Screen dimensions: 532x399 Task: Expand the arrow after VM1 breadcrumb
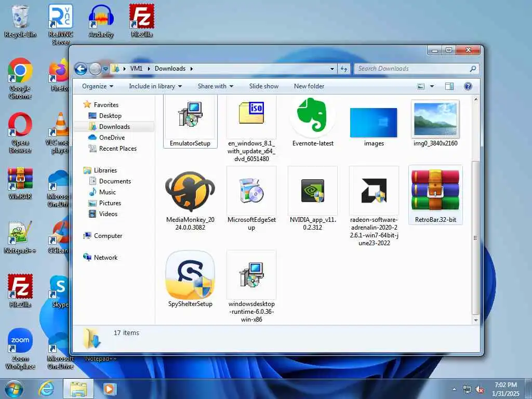point(149,69)
